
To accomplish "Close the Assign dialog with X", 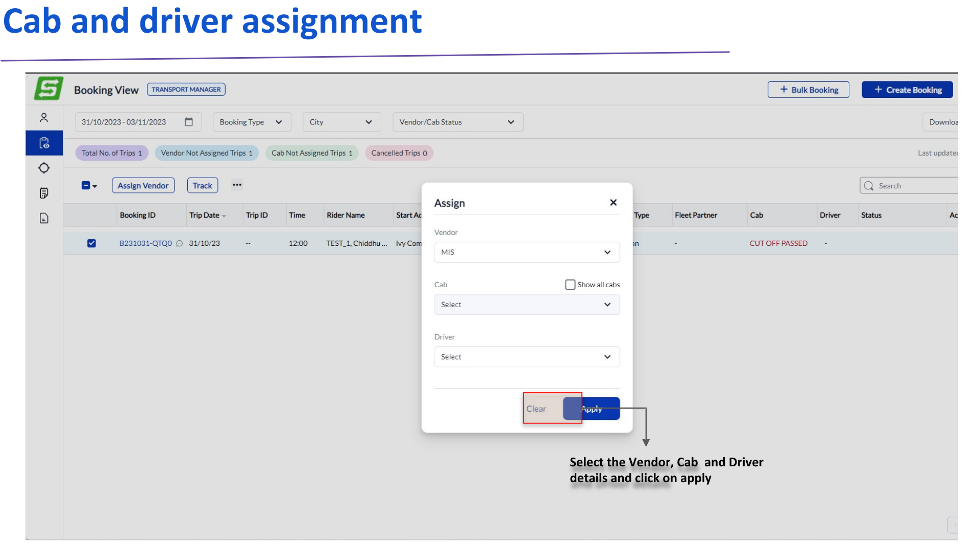I will tap(614, 203).
